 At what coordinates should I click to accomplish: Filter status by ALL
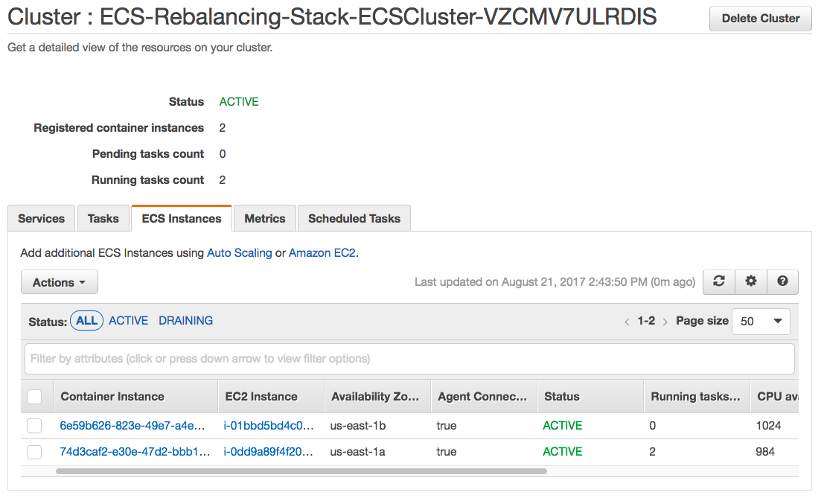point(86,321)
